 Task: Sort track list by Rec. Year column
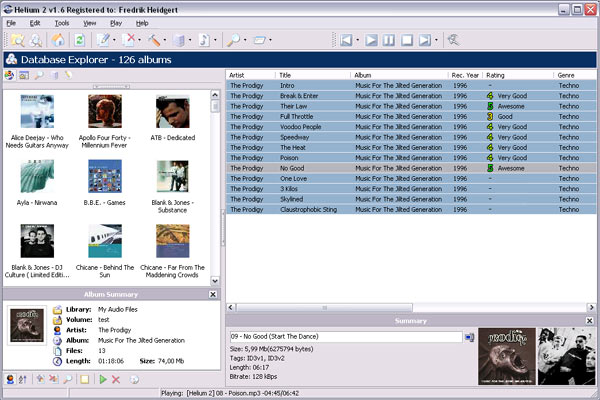465,75
